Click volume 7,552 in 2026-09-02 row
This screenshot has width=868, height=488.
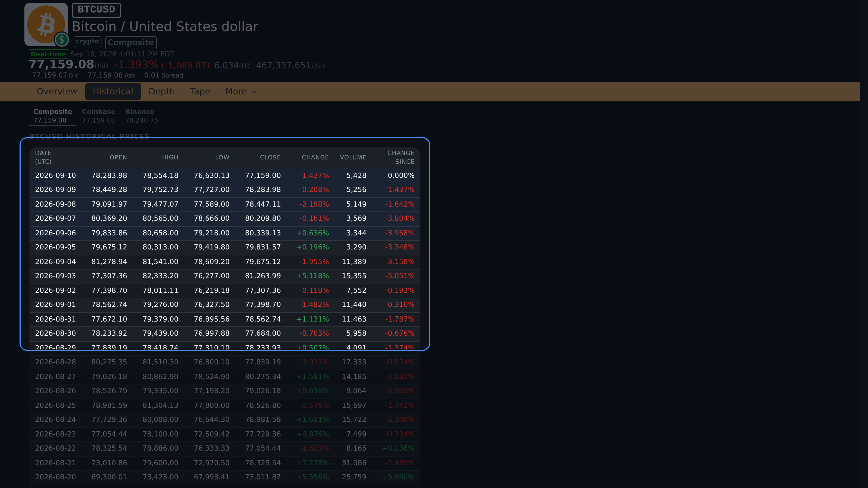[356, 290]
